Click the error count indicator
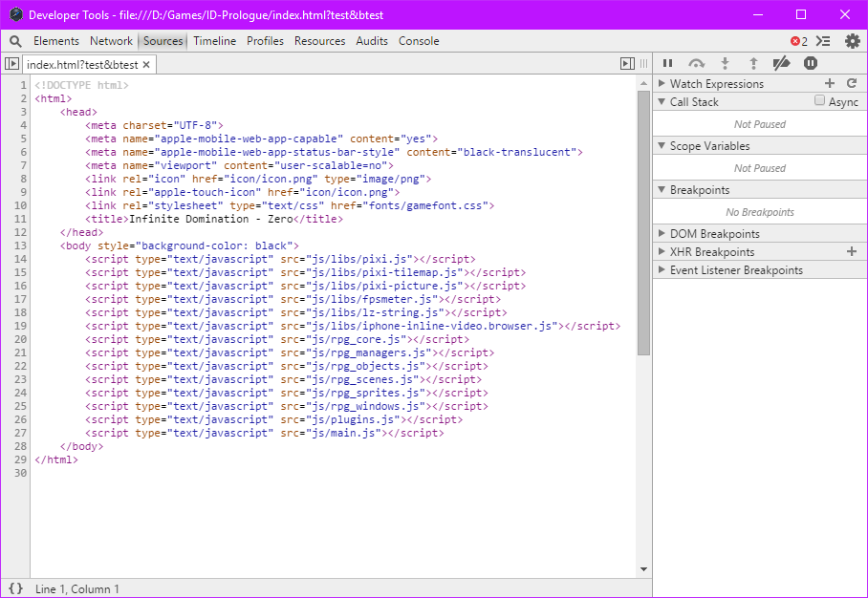This screenshot has width=868, height=598. [799, 41]
